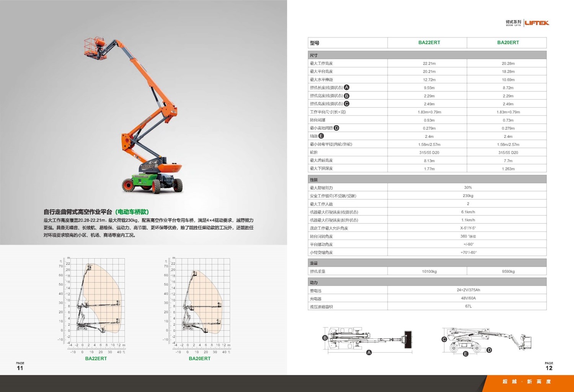
Task: Click the 30% value in 最大爬坡能力 row
Action: coord(468,187)
